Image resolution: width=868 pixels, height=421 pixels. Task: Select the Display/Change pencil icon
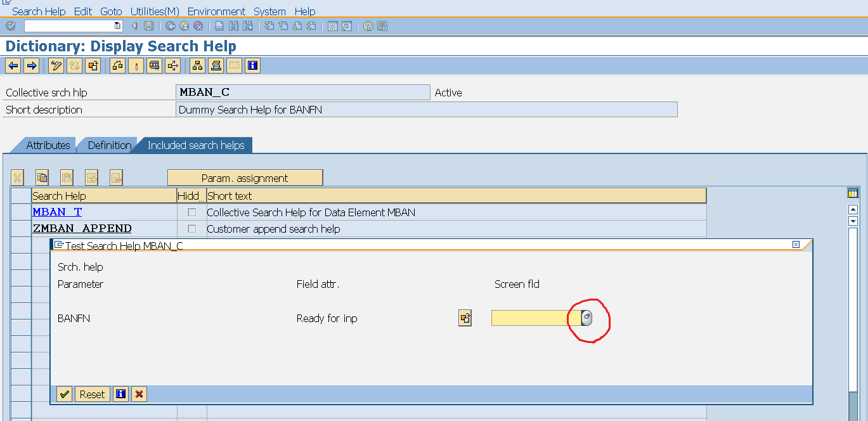coord(57,65)
